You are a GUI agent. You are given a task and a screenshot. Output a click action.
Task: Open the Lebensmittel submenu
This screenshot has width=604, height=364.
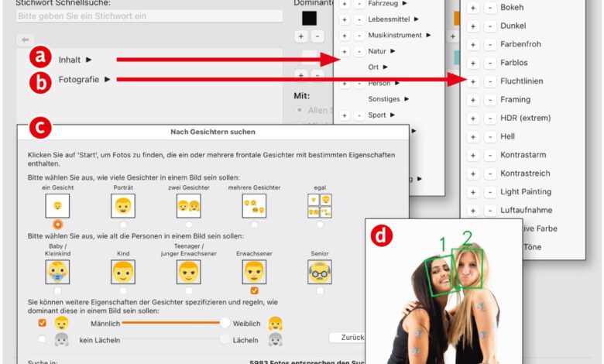tap(393, 19)
